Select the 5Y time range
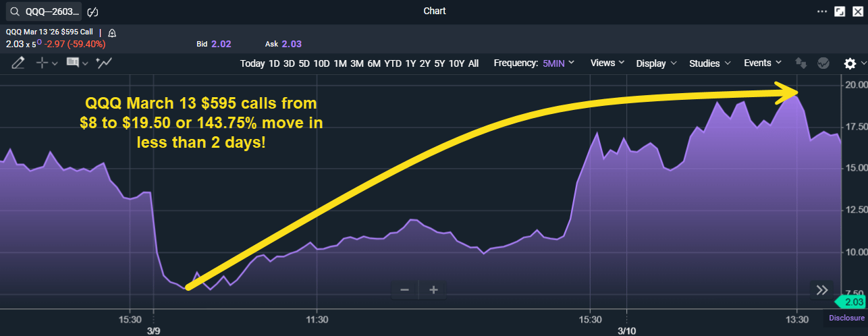The width and height of the screenshot is (868, 336). pyautogui.click(x=440, y=63)
